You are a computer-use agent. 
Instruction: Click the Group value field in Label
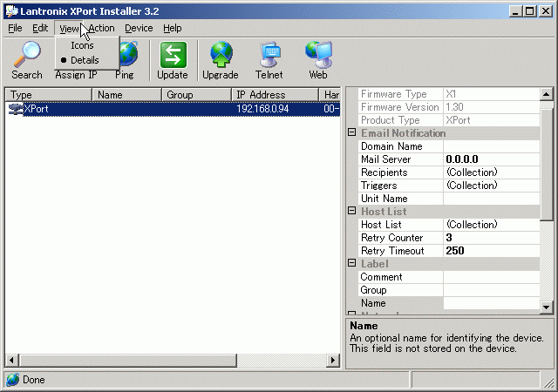click(x=492, y=290)
